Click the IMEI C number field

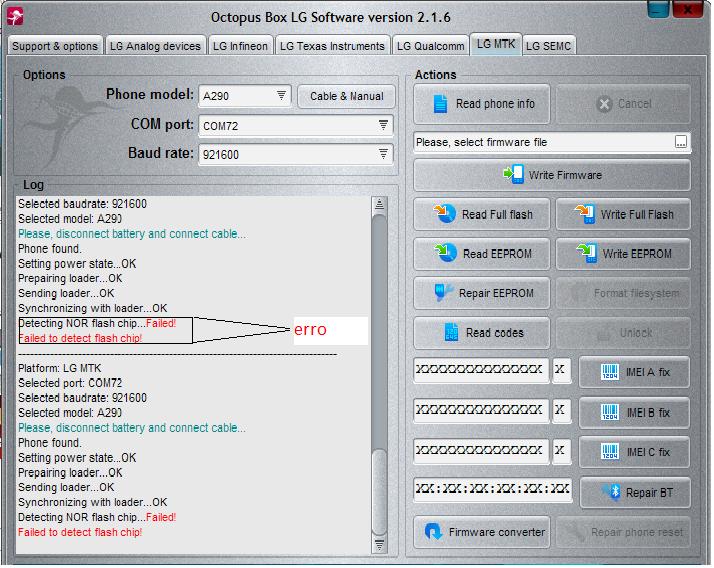tap(480, 450)
